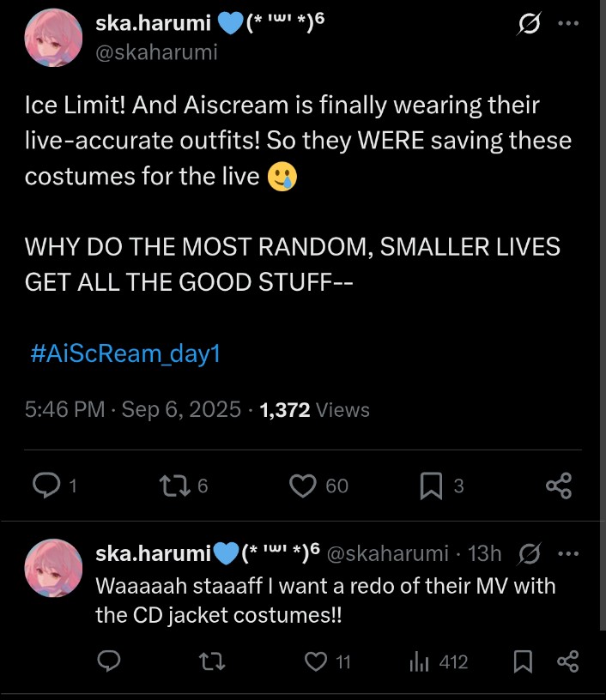Reply to the main Ice Limit post
The height and width of the screenshot is (700, 606).
45,486
